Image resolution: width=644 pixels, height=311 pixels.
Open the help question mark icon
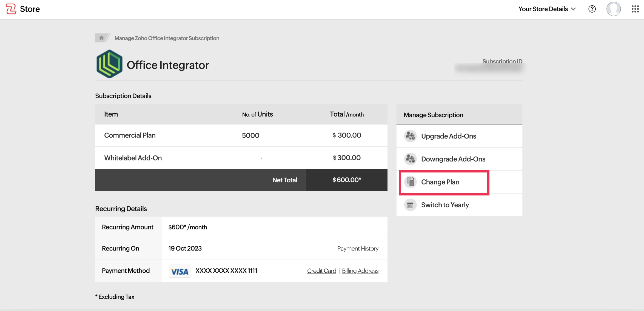[592, 9]
